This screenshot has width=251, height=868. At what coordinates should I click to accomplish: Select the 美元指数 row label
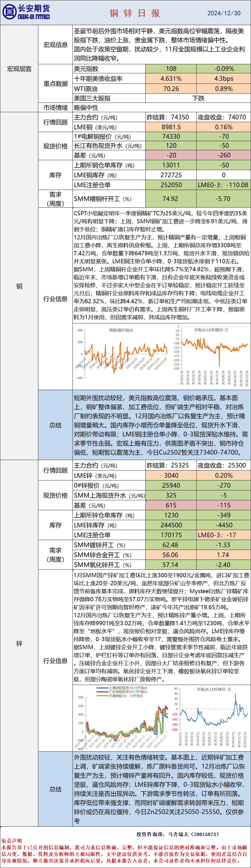(x=86, y=69)
